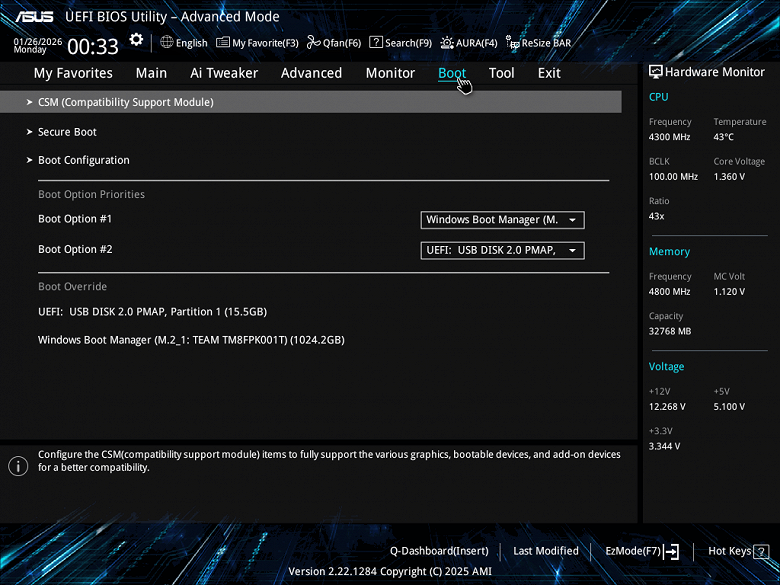Open the Monitor tab
Image resolution: width=780 pixels, height=585 pixels.
point(390,73)
